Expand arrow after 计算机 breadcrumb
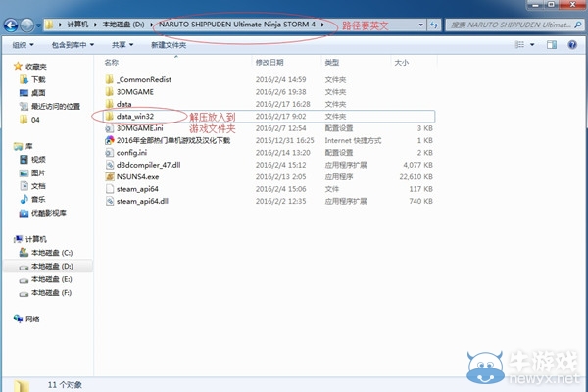Viewport: 588px width, 392px height. tap(95, 24)
